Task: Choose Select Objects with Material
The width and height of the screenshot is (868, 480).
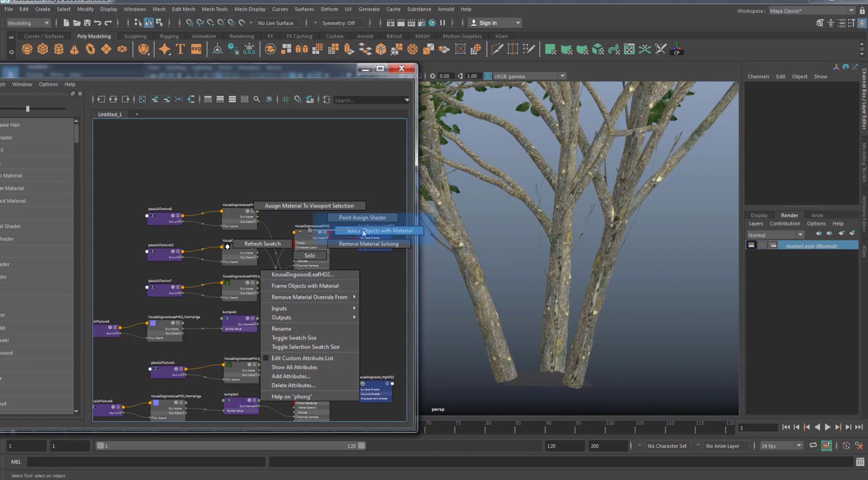Action: [379, 230]
